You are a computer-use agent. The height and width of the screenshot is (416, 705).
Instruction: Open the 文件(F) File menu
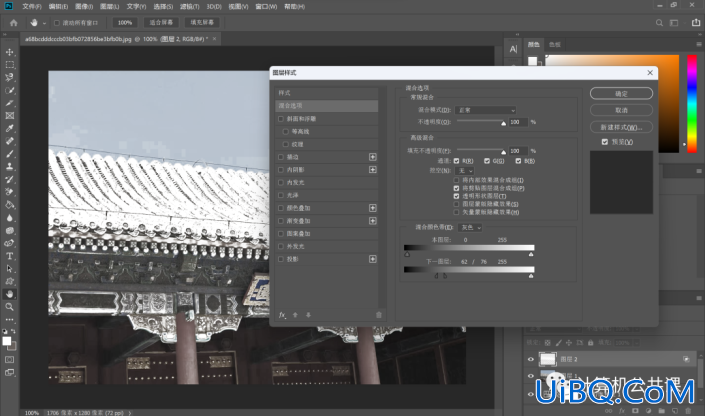[31, 6]
